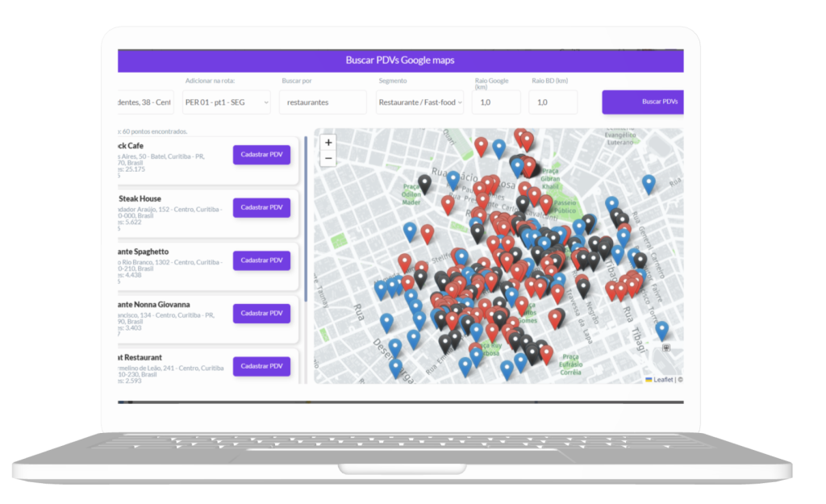This screenshot has height=504, width=826.
Task: Register Nonna Giovanna as PDV
Action: pyautogui.click(x=261, y=313)
